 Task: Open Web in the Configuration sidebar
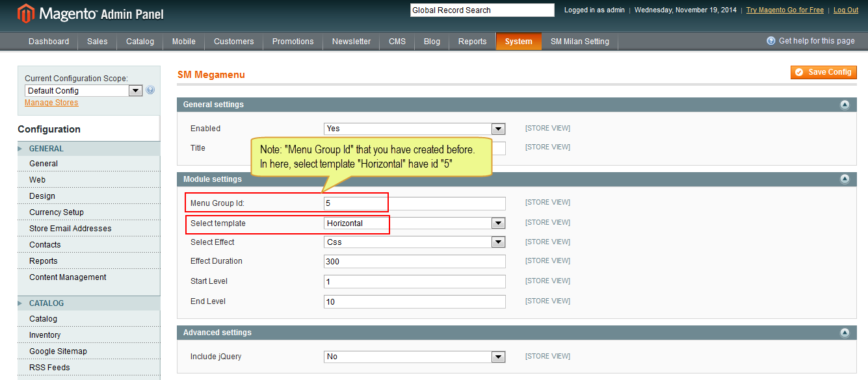(x=37, y=180)
